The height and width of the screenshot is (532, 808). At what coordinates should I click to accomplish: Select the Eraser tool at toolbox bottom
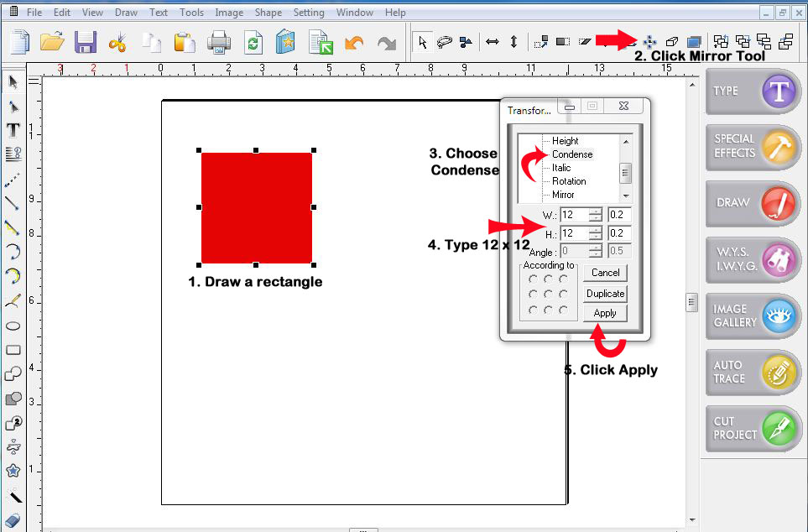(x=13, y=520)
